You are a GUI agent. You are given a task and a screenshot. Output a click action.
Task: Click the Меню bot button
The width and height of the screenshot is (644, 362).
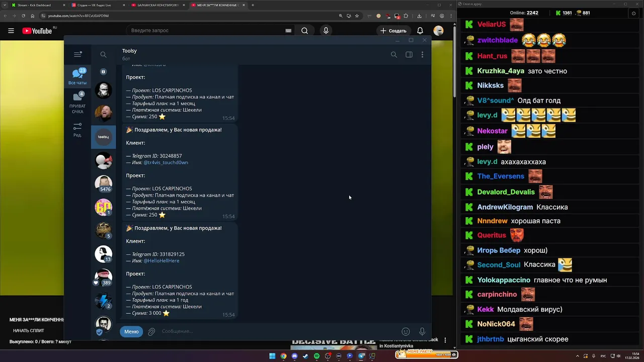click(131, 331)
